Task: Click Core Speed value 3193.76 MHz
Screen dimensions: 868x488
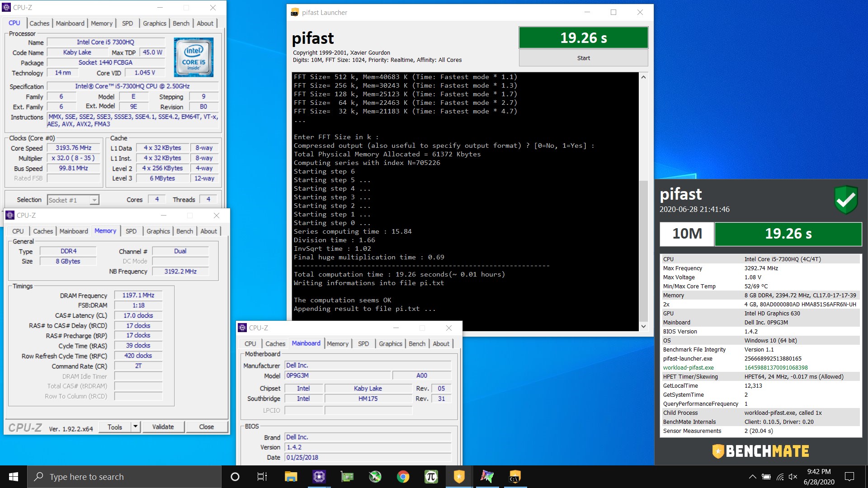Action: pyautogui.click(x=74, y=148)
